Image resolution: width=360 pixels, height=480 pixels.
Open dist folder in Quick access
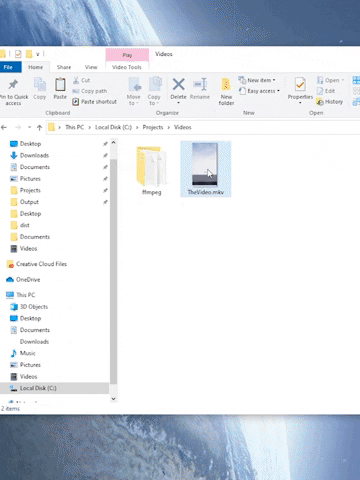click(x=20, y=225)
